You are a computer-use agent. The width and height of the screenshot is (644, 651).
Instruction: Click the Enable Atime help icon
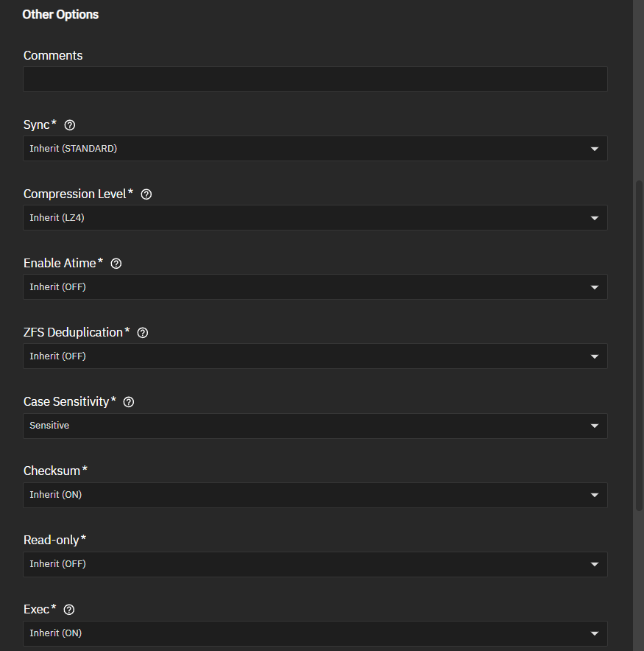click(x=116, y=264)
